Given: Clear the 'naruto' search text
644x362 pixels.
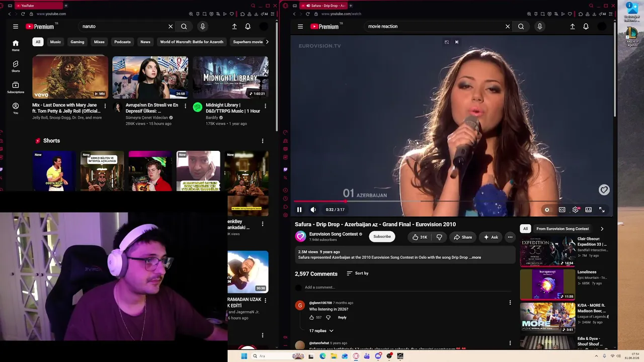Looking at the screenshot, I should pos(171,27).
